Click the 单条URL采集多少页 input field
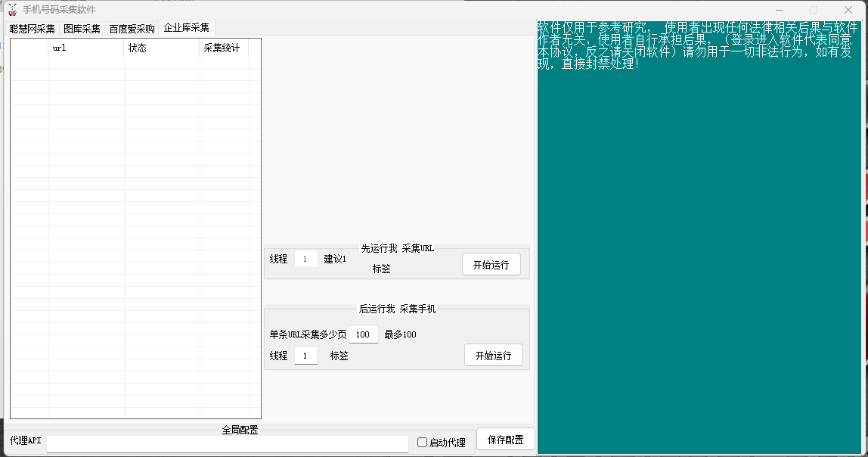The height and width of the screenshot is (457, 868). (x=363, y=334)
